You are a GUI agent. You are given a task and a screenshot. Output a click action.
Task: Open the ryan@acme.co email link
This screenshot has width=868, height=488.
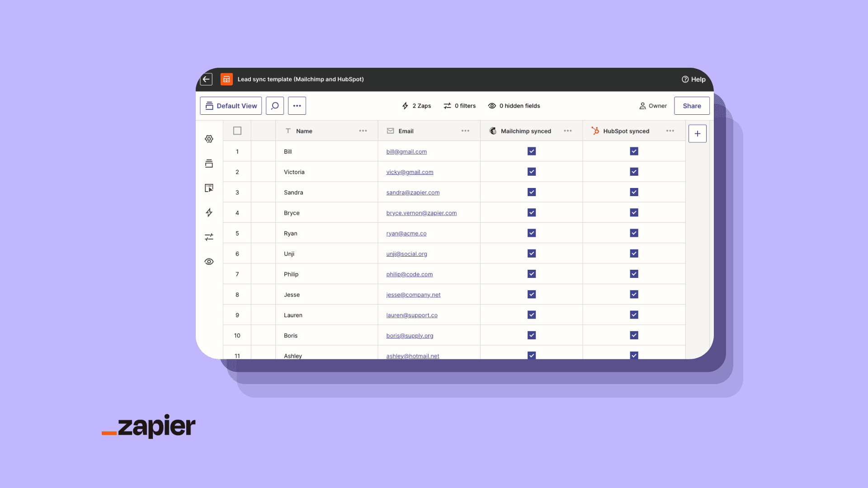[x=406, y=234]
